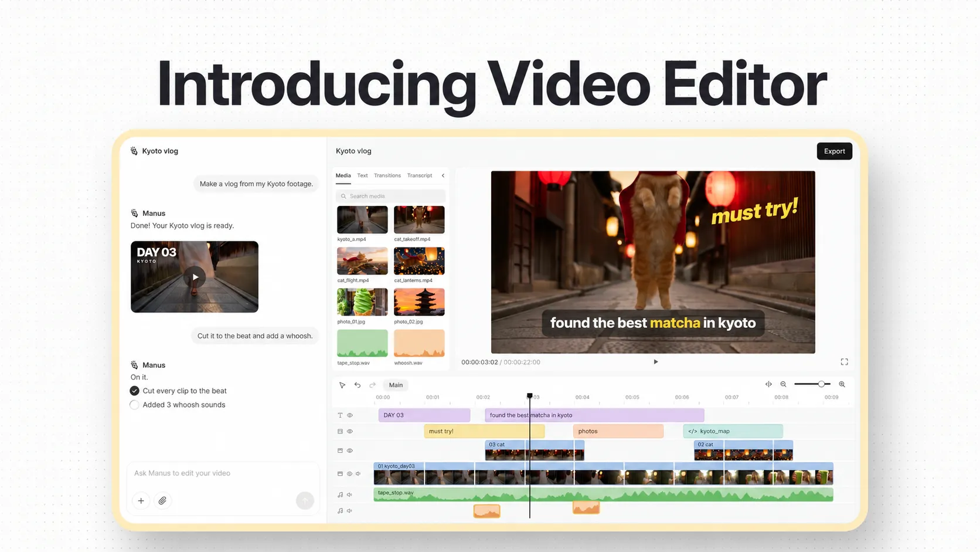Enter fullscreen preview mode

tap(845, 362)
